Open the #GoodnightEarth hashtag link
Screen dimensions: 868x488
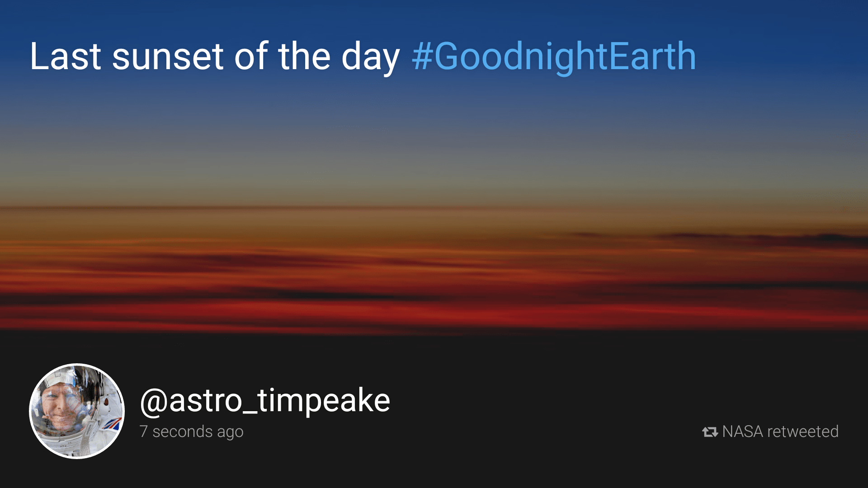pyautogui.click(x=554, y=56)
